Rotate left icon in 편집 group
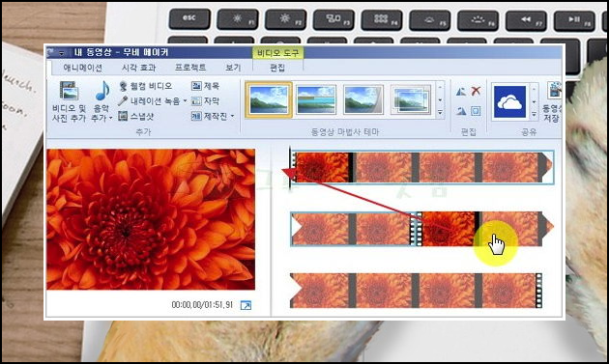The width and height of the screenshot is (609, 364). click(x=461, y=92)
